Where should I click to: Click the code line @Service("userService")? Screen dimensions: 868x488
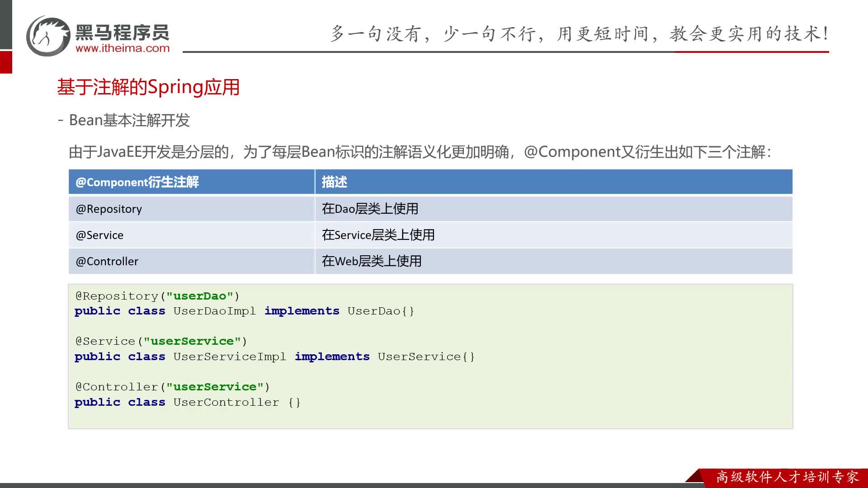coord(161,341)
